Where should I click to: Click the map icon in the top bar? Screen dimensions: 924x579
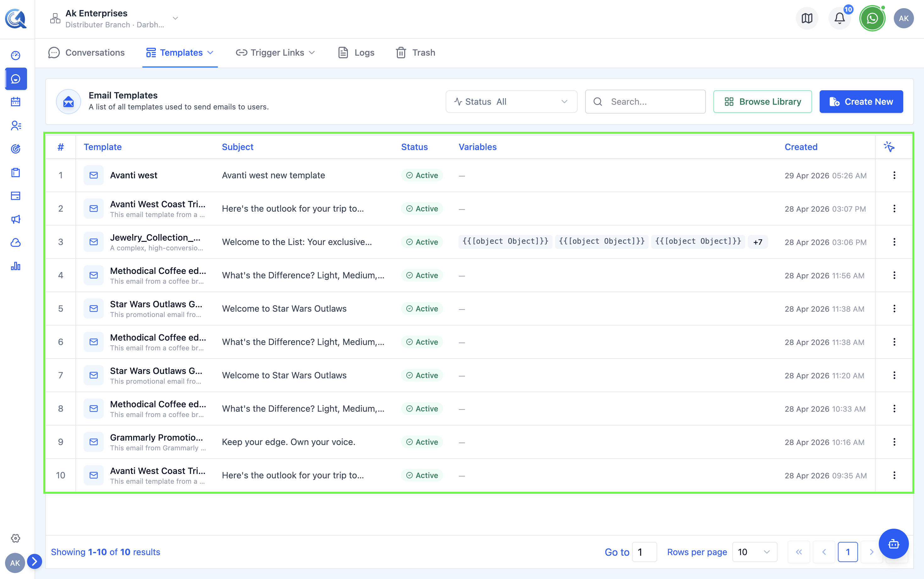807,18
